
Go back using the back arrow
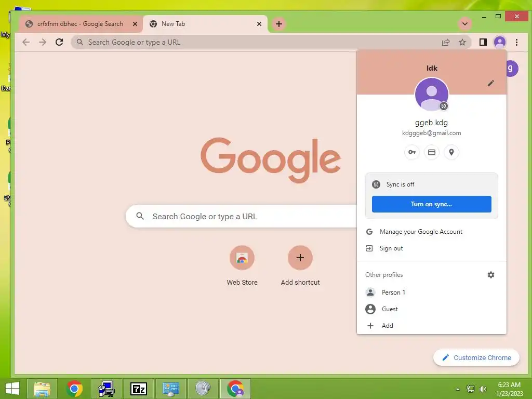[26, 42]
